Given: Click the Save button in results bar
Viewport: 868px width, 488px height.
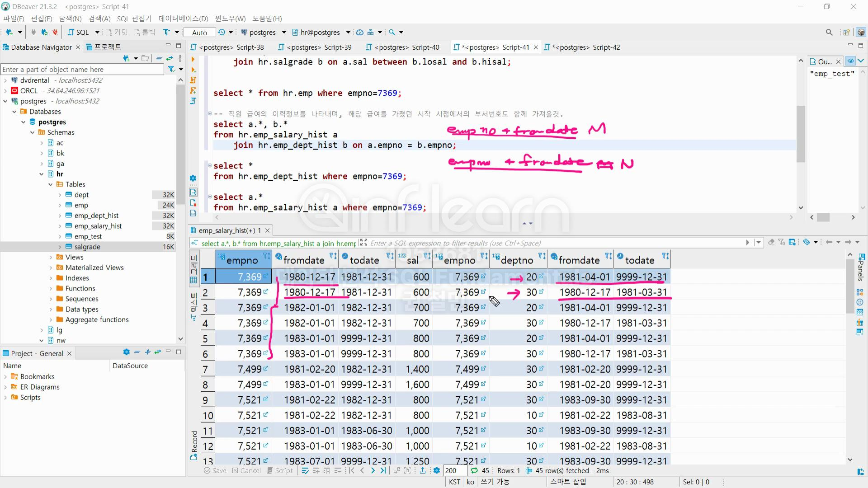Looking at the screenshot, I should click(215, 470).
